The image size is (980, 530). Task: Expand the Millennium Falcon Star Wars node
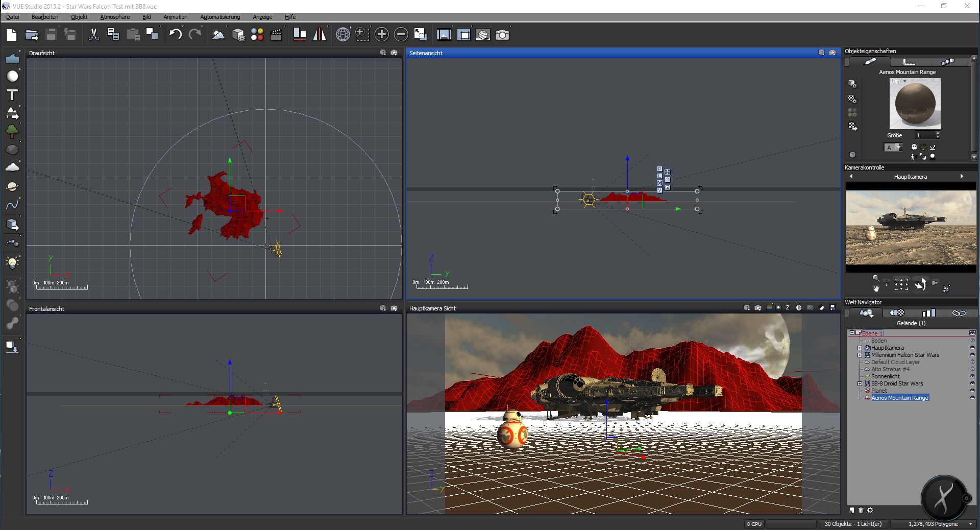[x=860, y=355]
